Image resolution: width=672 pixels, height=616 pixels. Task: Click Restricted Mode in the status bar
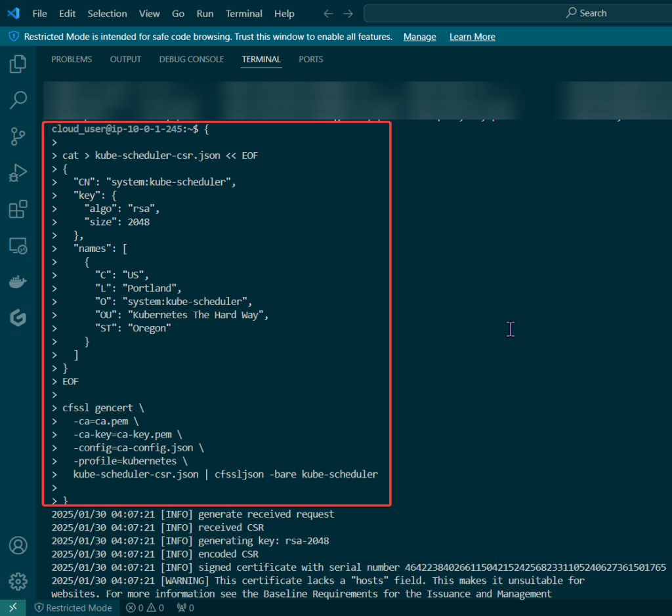point(72,607)
